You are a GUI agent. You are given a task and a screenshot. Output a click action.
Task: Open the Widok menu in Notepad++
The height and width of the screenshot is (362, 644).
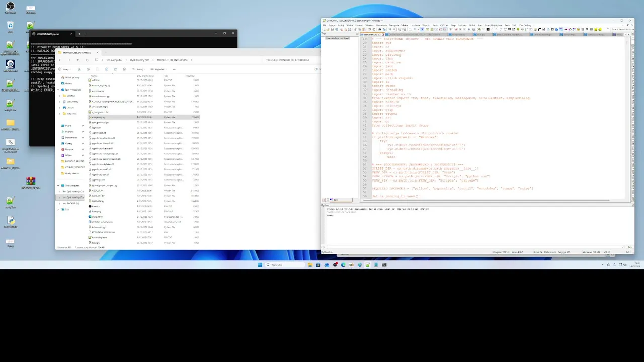click(350, 25)
